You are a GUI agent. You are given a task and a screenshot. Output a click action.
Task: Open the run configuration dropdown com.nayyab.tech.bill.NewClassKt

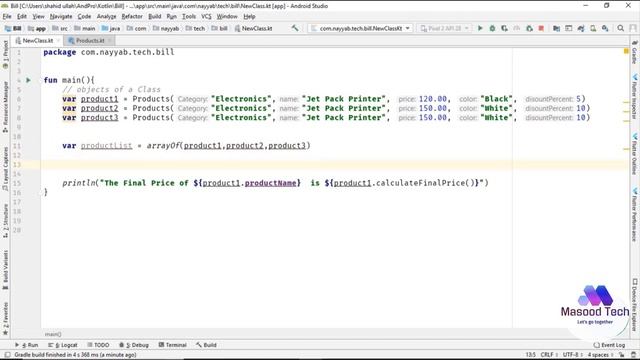pyautogui.click(x=360, y=28)
